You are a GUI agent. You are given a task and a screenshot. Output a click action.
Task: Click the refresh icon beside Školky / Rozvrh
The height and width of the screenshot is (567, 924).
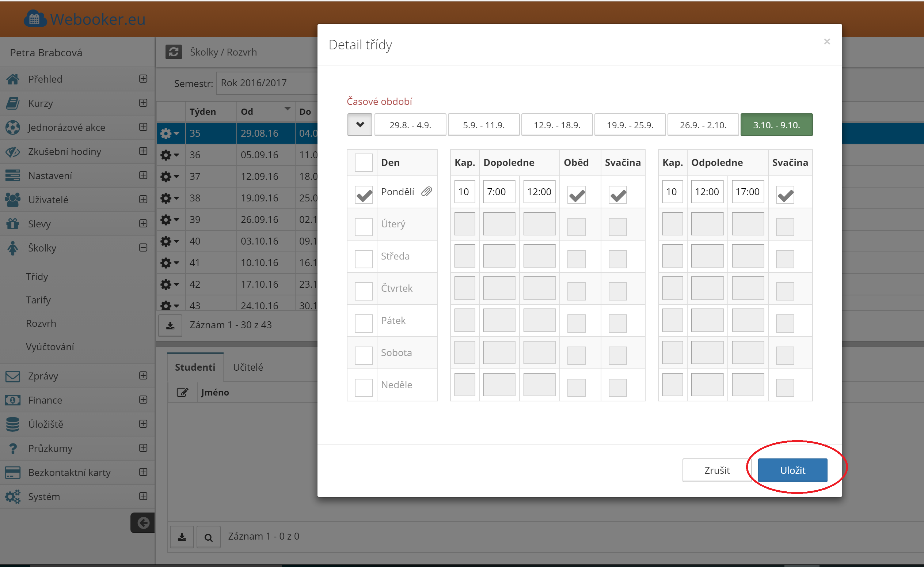tap(173, 52)
